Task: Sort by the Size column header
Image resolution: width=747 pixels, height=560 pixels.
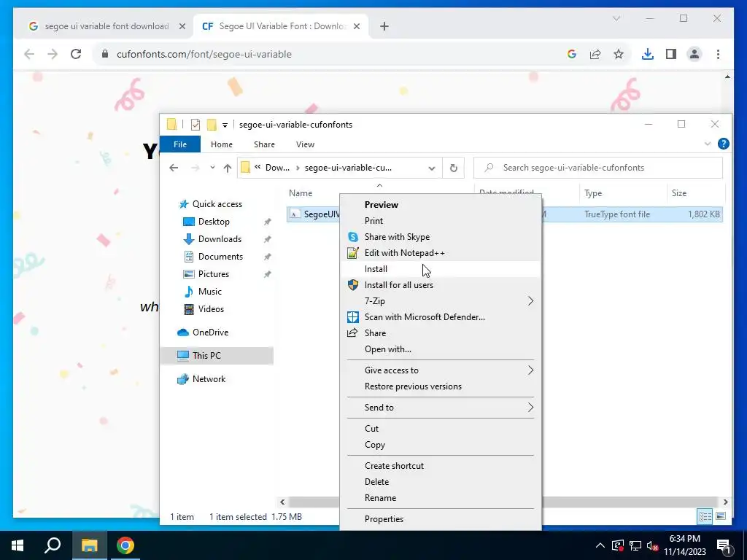Action: pyautogui.click(x=695, y=193)
